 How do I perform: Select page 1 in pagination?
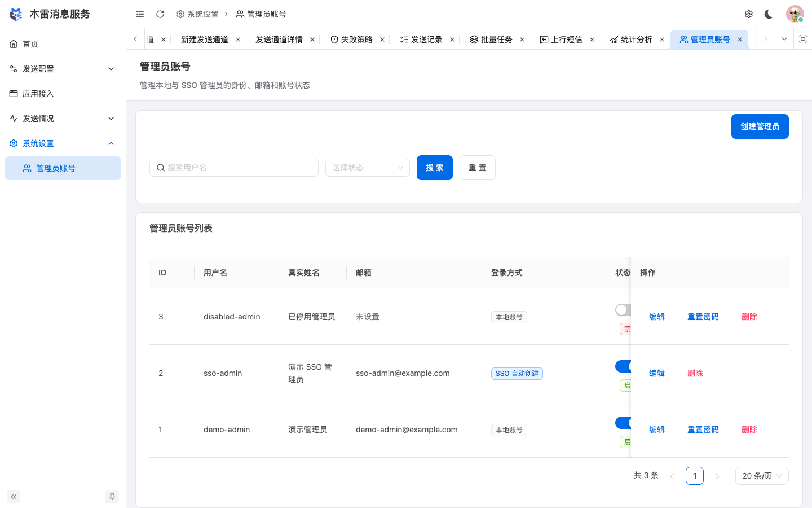tap(695, 476)
